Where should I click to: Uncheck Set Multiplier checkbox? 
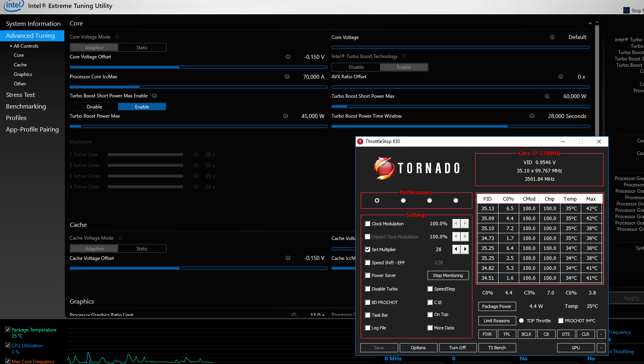pyautogui.click(x=368, y=250)
